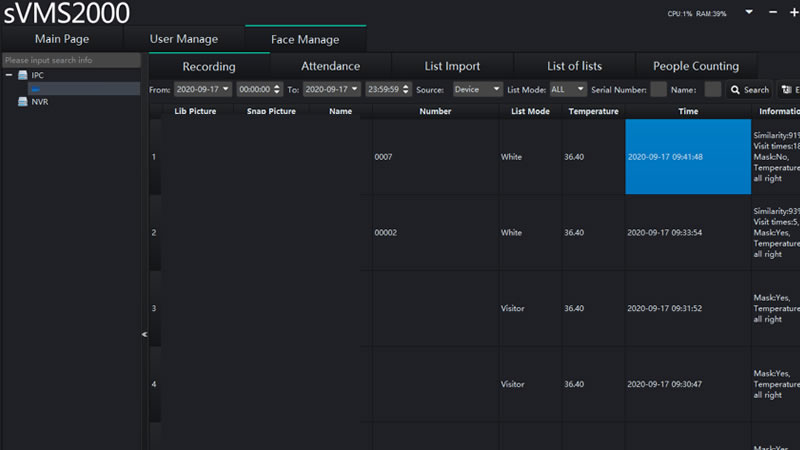The height and width of the screenshot is (450, 800).
Task: Collapse the IPC tree node
Action: tap(9, 75)
